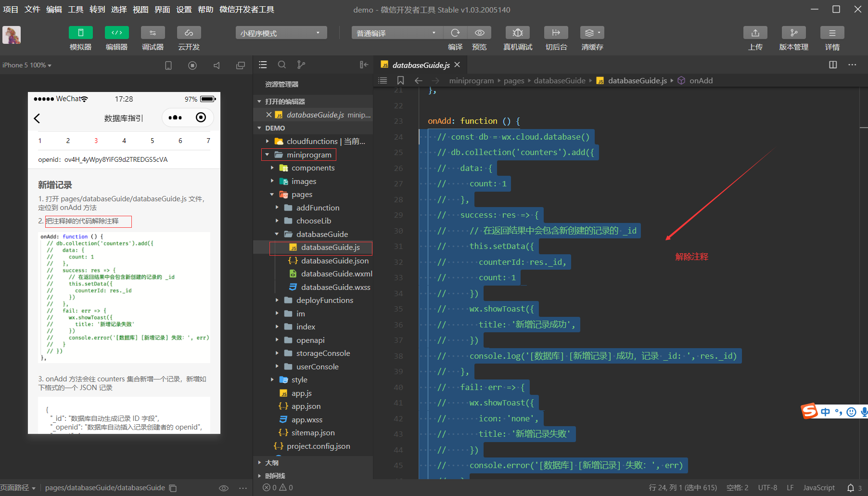Click the user avatar thumbnail

12,35
